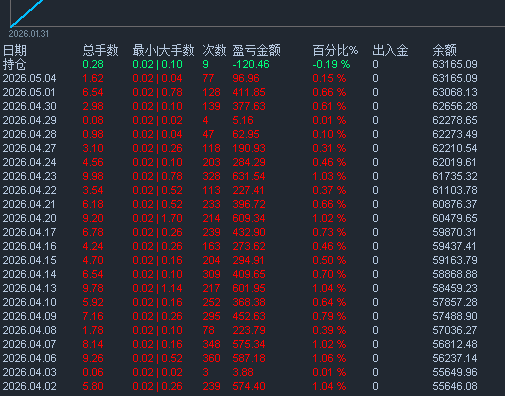
Task: Click balance 55649.96 on 2026.04.03
Action: [x=455, y=372]
